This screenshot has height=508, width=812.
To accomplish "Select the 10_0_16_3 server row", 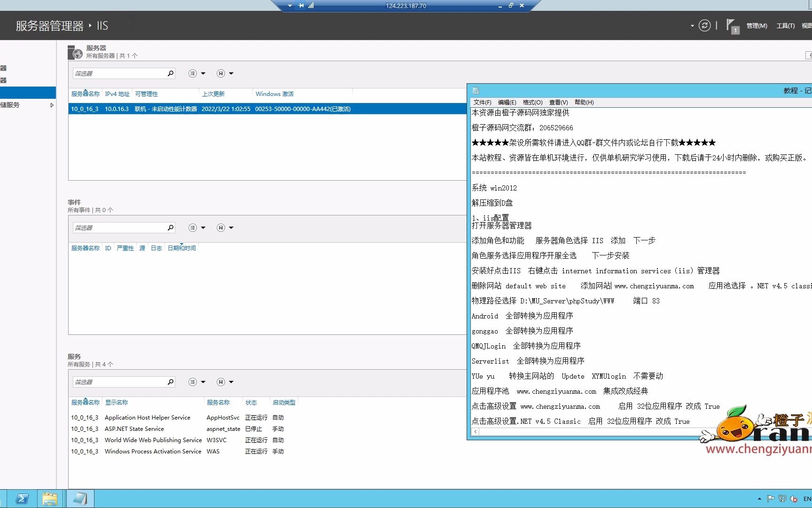I will (x=267, y=109).
